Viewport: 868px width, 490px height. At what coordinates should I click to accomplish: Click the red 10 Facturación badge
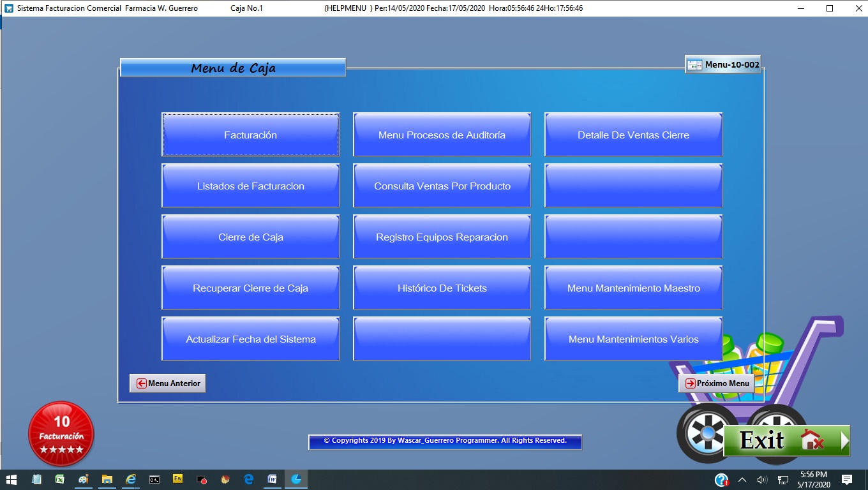point(61,433)
